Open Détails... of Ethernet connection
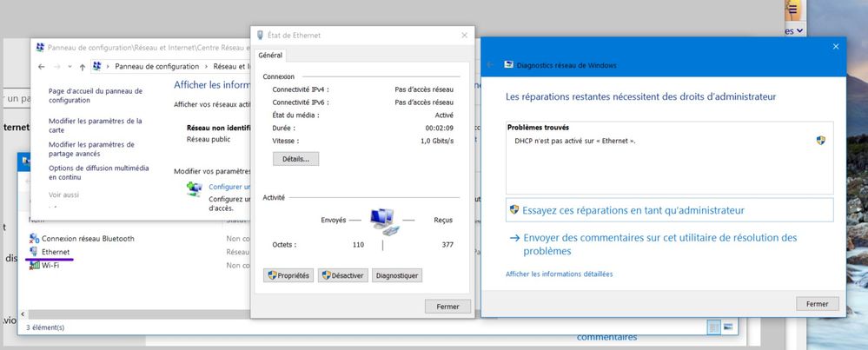 pos(295,159)
